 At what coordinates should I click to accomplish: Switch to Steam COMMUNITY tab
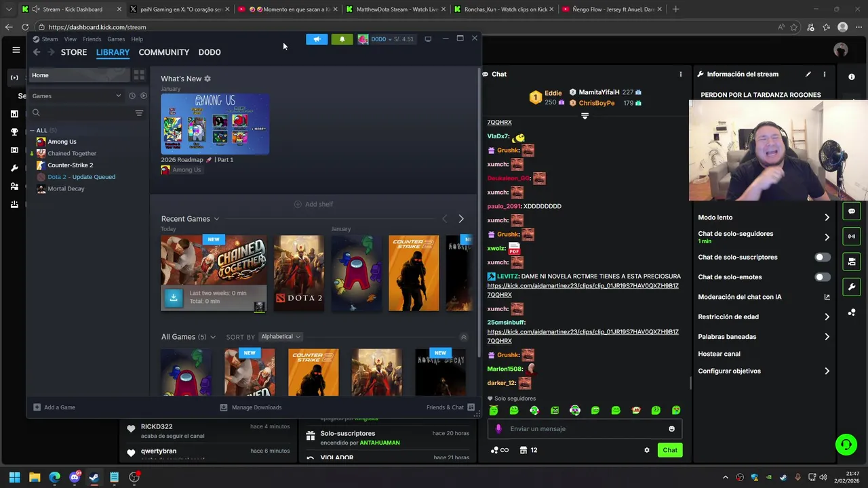(164, 52)
